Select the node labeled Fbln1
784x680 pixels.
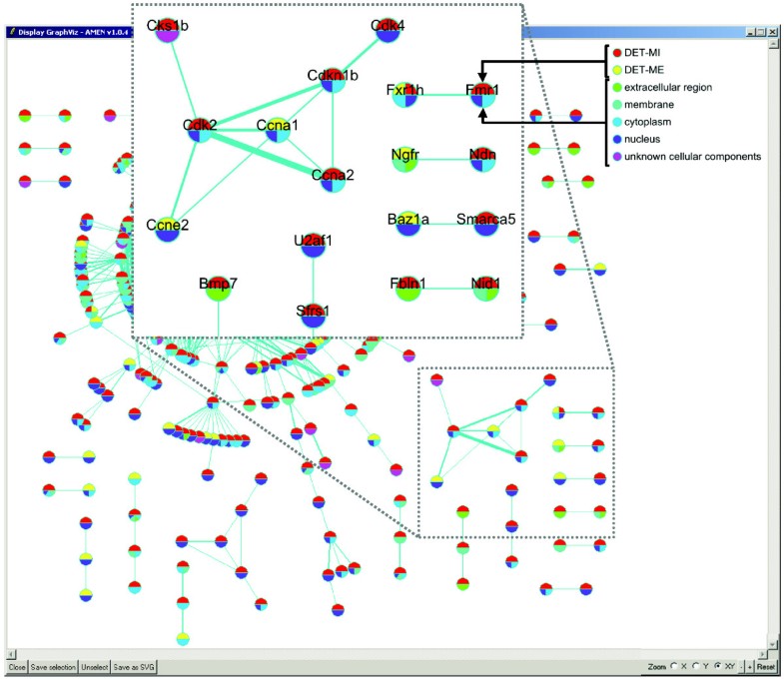407,289
